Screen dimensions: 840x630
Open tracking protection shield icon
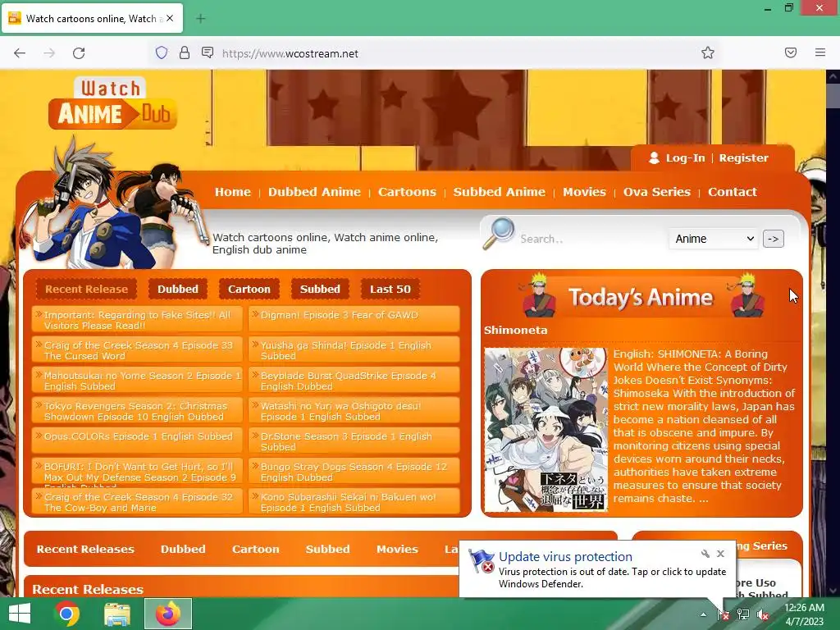162,52
